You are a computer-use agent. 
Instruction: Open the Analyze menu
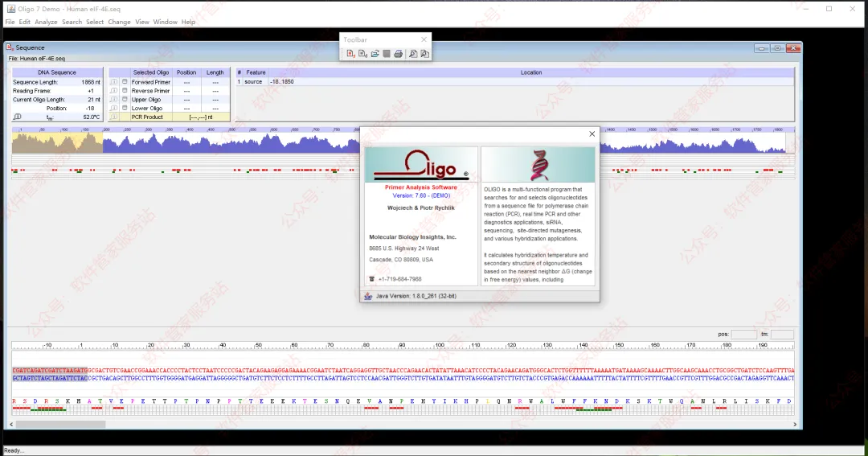46,23
